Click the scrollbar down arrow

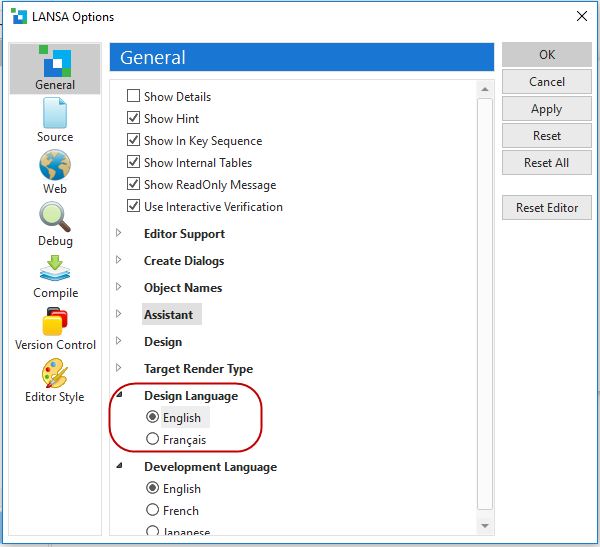(x=486, y=525)
